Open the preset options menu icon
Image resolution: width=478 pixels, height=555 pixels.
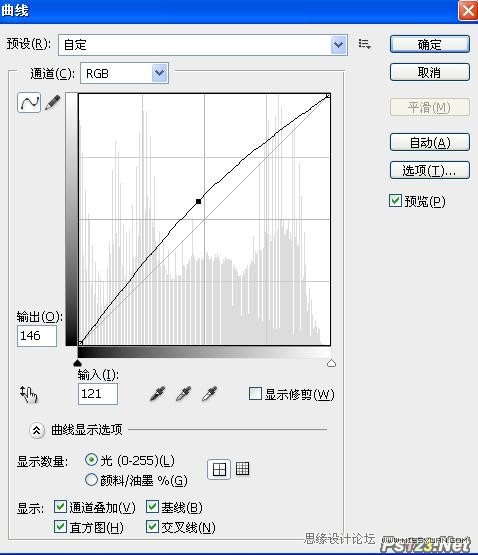coord(364,44)
